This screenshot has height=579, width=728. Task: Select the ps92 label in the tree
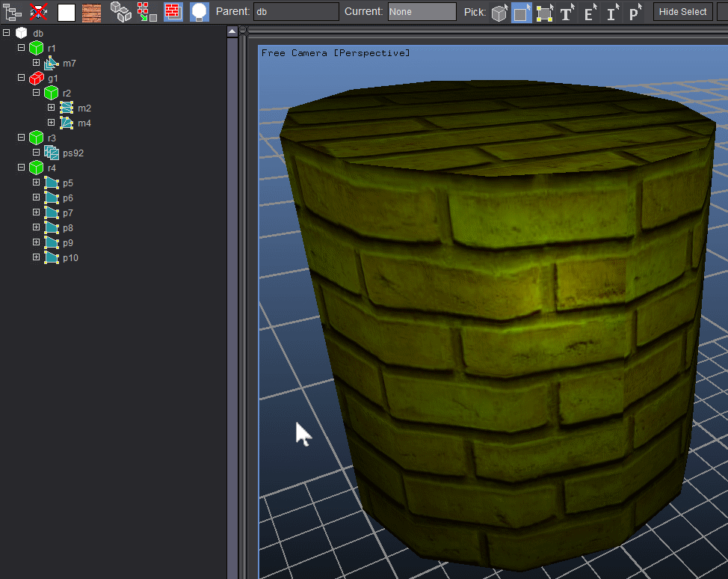(x=73, y=153)
